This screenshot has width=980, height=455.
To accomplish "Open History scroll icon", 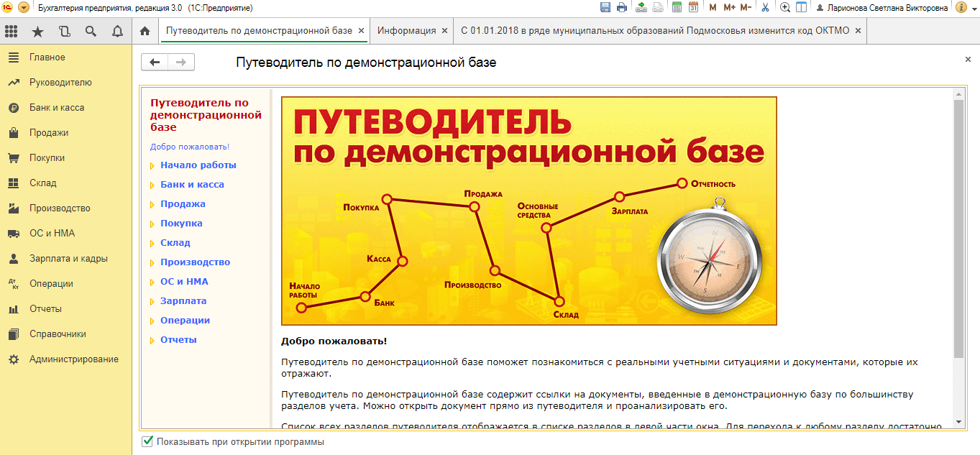I will 65,31.
